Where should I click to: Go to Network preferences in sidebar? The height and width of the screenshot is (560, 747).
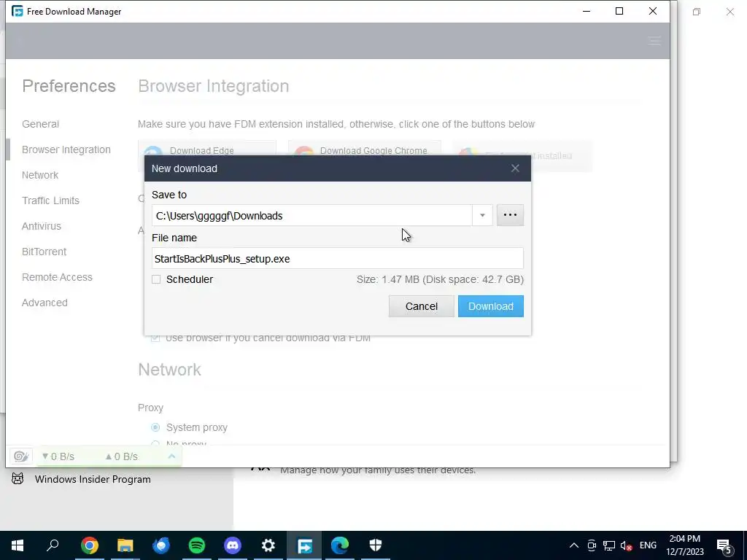point(40,175)
